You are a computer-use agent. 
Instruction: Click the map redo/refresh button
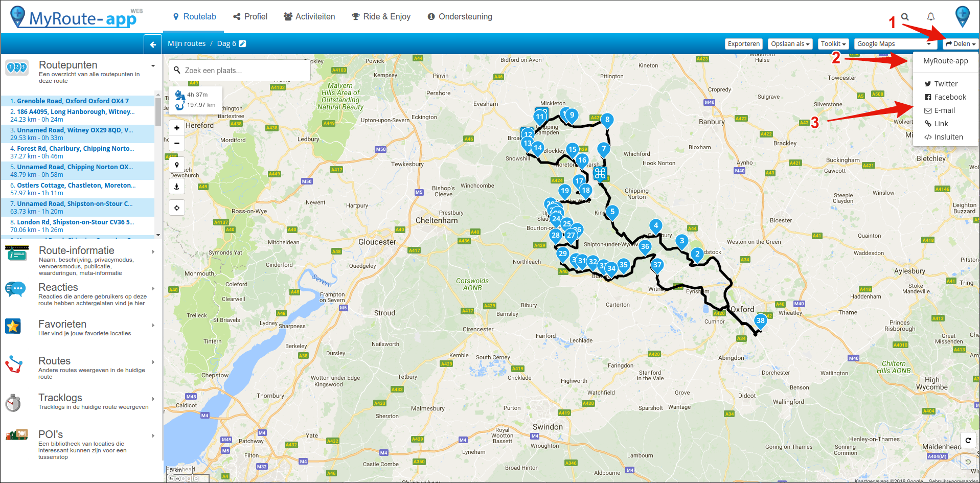click(x=968, y=440)
